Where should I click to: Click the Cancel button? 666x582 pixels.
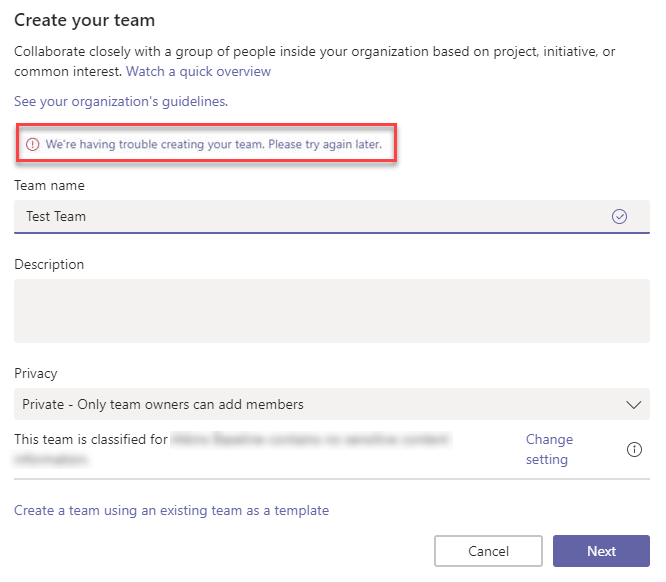coord(488,551)
